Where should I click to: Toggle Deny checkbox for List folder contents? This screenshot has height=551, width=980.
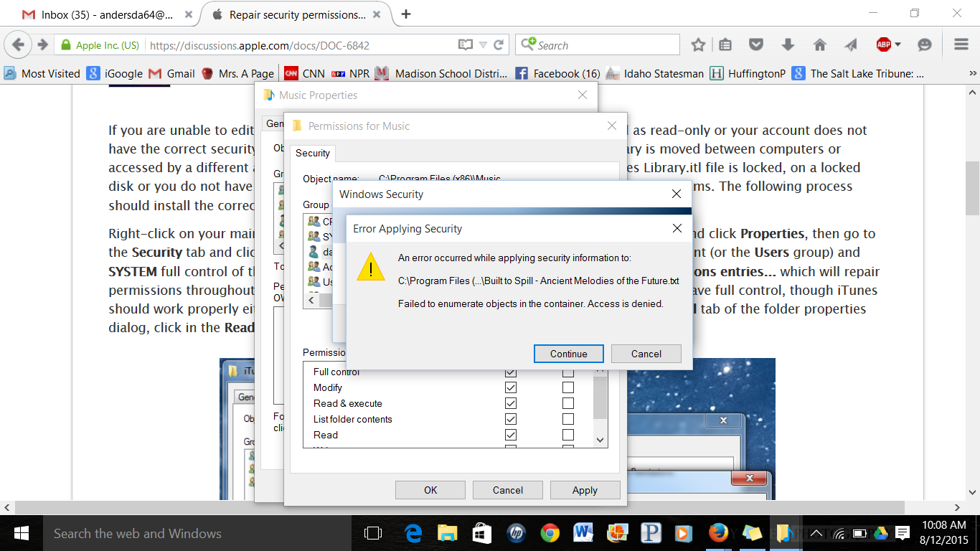click(568, 419)
